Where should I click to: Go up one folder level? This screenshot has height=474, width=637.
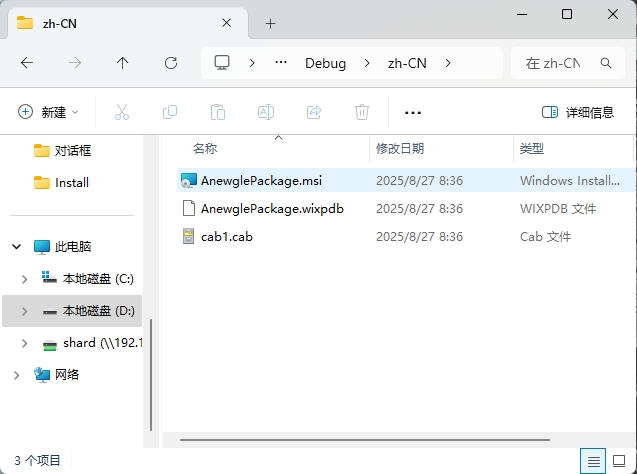point(123,63)
